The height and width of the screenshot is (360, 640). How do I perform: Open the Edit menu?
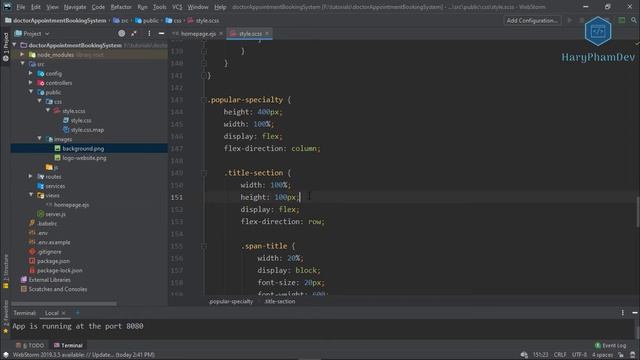36,7
